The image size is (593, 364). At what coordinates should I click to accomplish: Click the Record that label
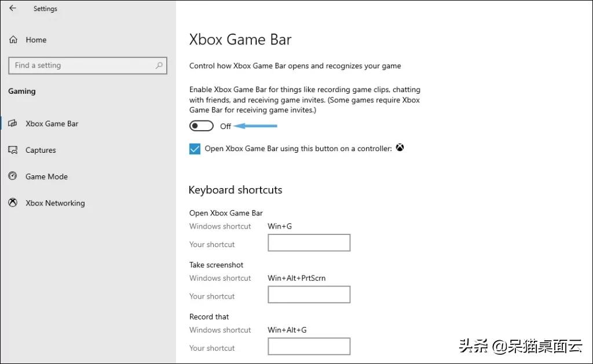(x=209, y=317)
